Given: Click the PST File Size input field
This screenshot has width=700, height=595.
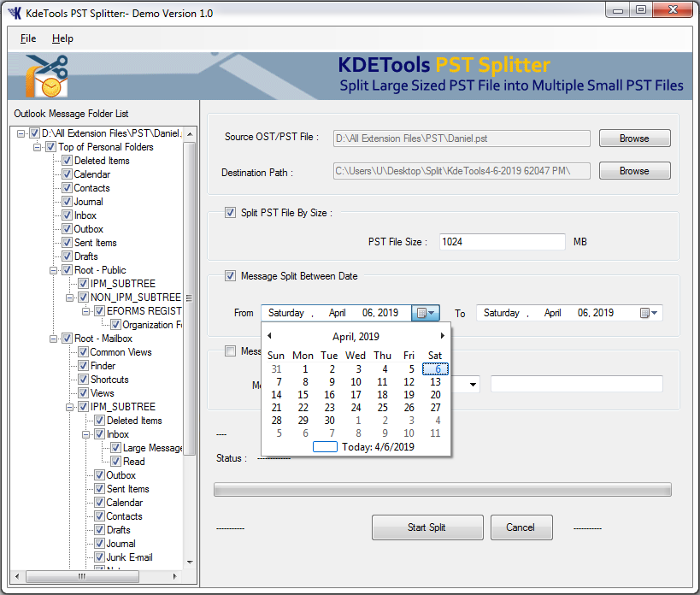Looking at the screenshot, I should pyautogui.click(x=503, y=241).
